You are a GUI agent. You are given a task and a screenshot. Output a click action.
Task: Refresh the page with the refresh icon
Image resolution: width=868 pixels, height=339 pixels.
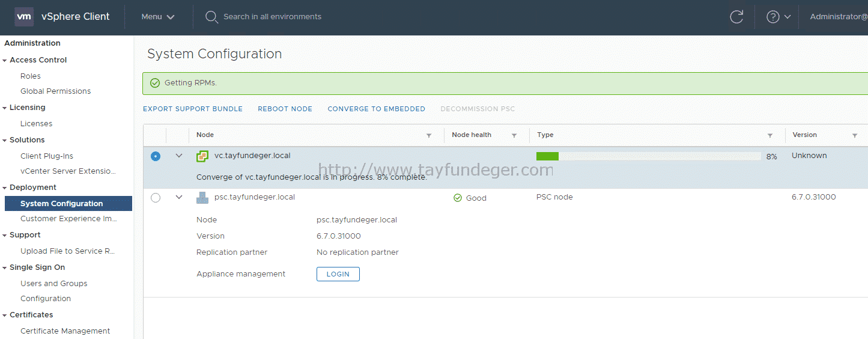tap(736, 17)
